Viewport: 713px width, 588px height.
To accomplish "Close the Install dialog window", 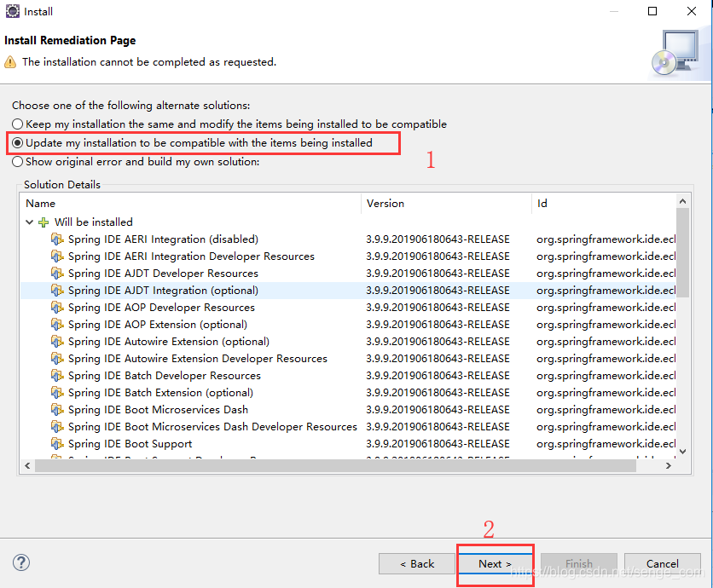I will click(x=692, y=11).
